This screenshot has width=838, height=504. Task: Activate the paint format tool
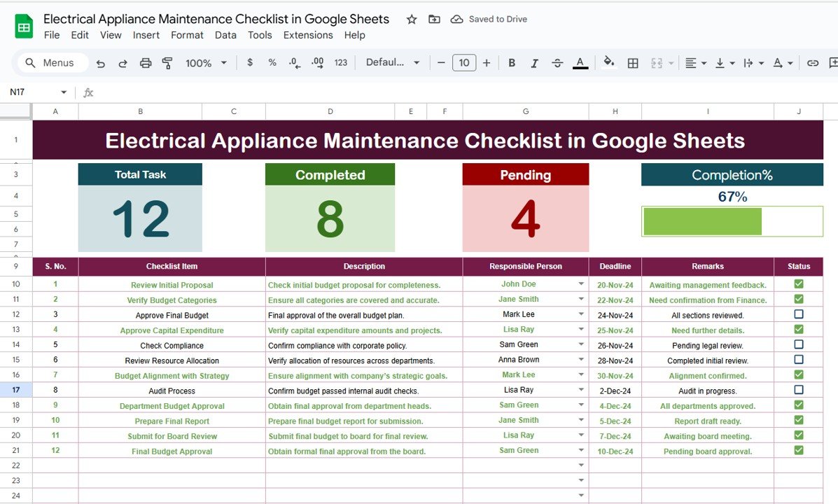point(167,63)
